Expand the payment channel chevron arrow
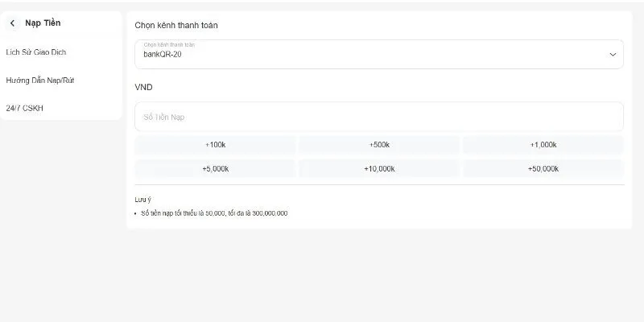Viewport: 644px width, 322px height. coord(613,55)
